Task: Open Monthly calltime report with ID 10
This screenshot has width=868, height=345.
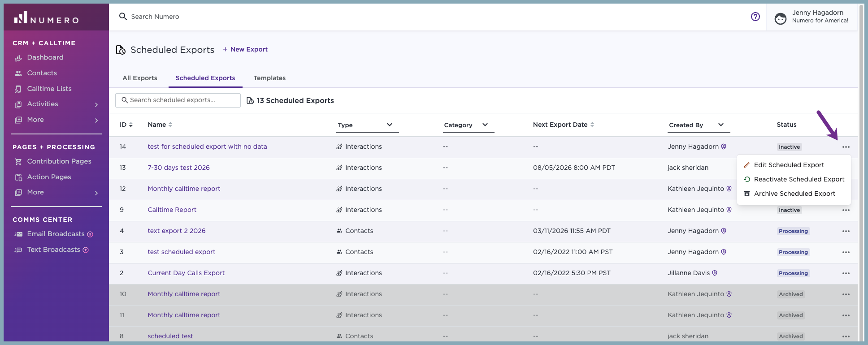Action: [x=184, y=294]
